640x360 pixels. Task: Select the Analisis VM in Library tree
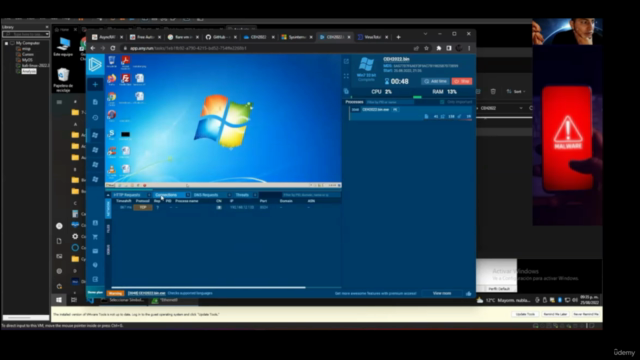click(29, 71)
